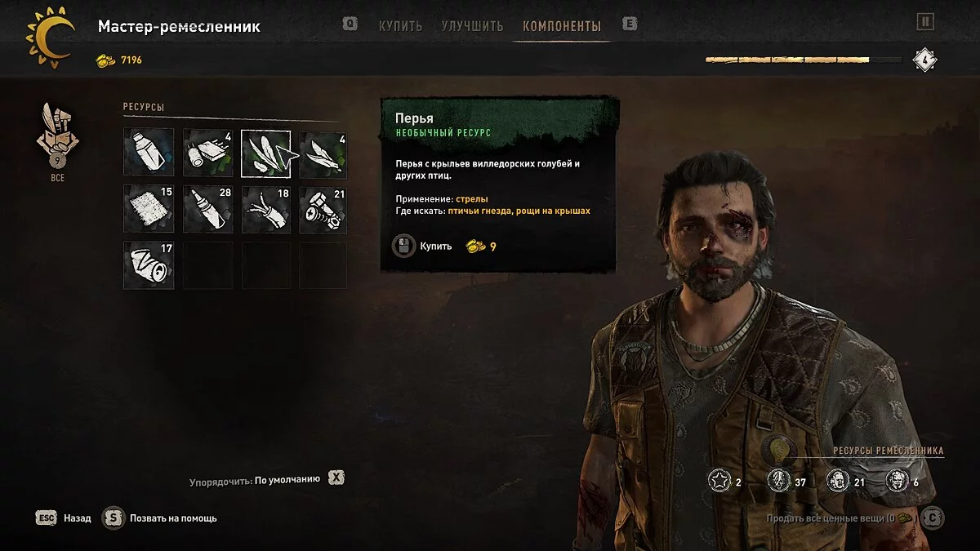Select the rope rags resource with 18

pyautogui.click(x=265, y=209)
